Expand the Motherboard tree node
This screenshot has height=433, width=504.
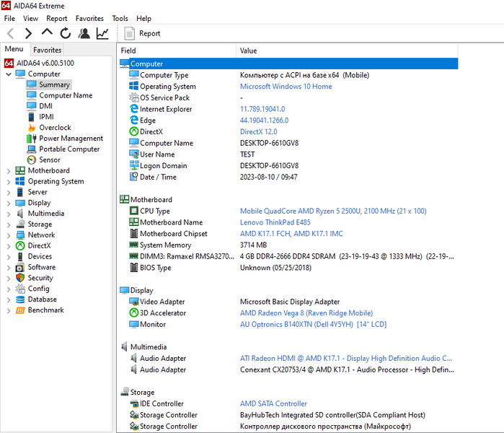coord(9,171)
